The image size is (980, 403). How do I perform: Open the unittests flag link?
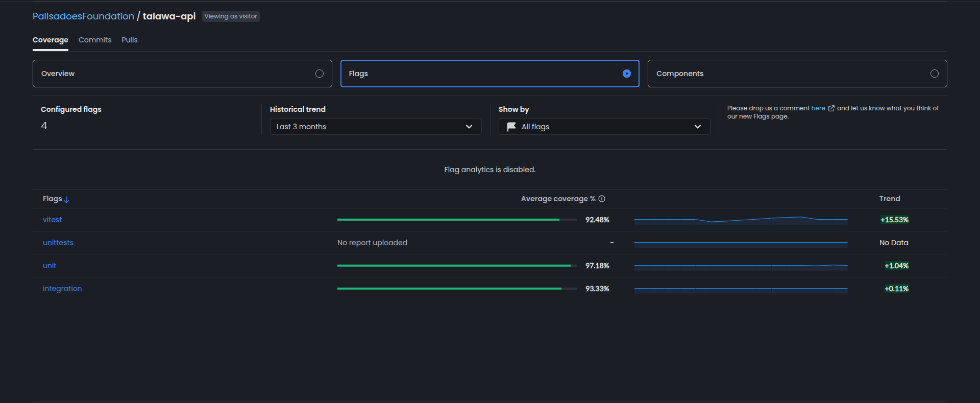(x=58, y=243)
